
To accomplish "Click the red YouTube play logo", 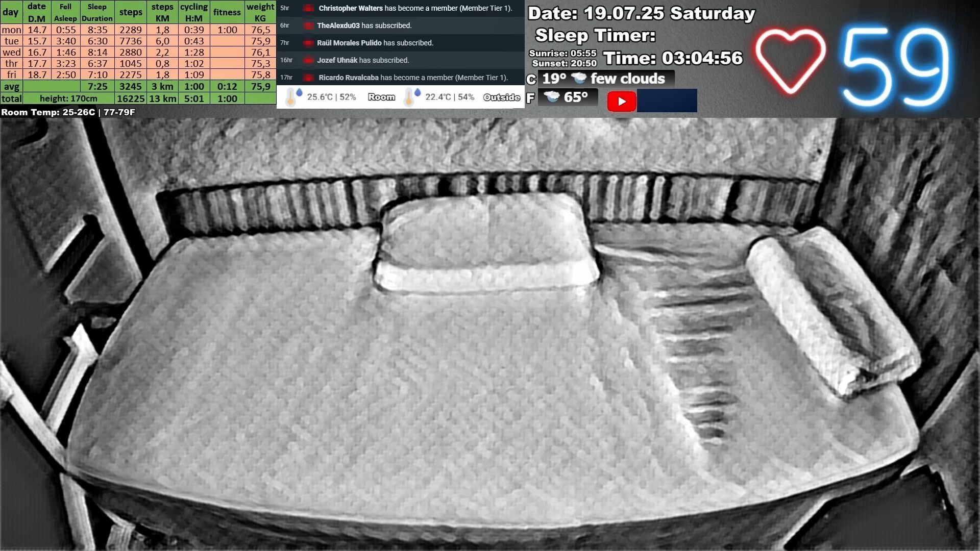I will click(x=621, y=101).
